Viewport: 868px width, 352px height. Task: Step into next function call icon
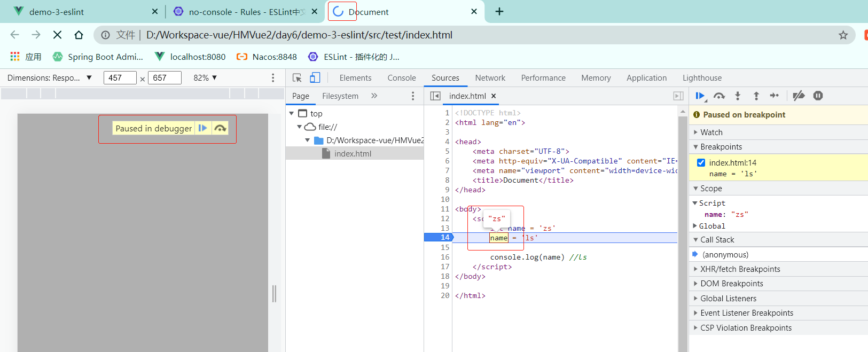pos(738,96)
